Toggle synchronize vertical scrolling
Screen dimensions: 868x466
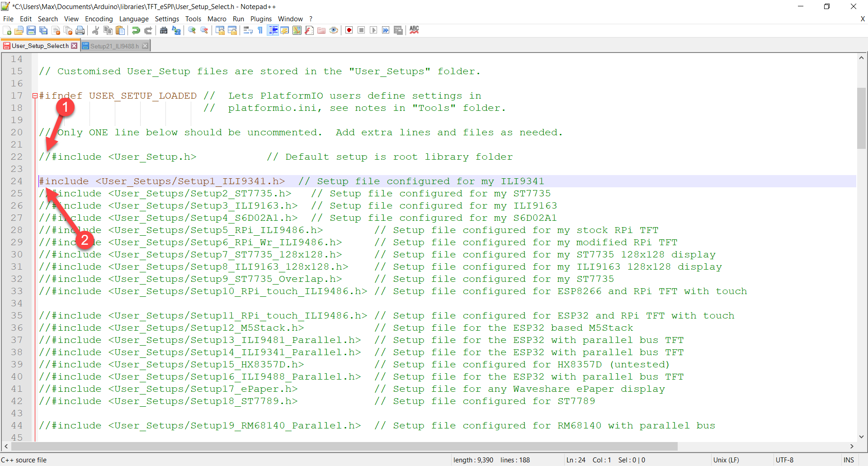(x=220, y=30)
